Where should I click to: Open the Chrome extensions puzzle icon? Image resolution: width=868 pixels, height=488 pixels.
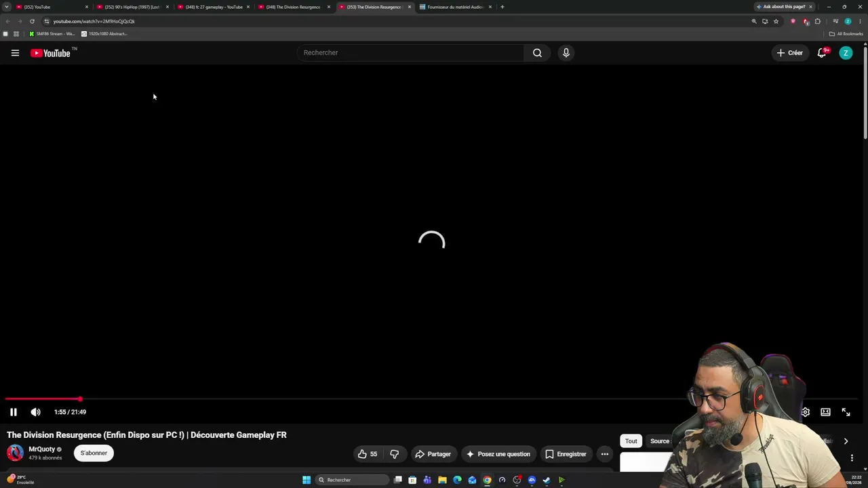818,21
